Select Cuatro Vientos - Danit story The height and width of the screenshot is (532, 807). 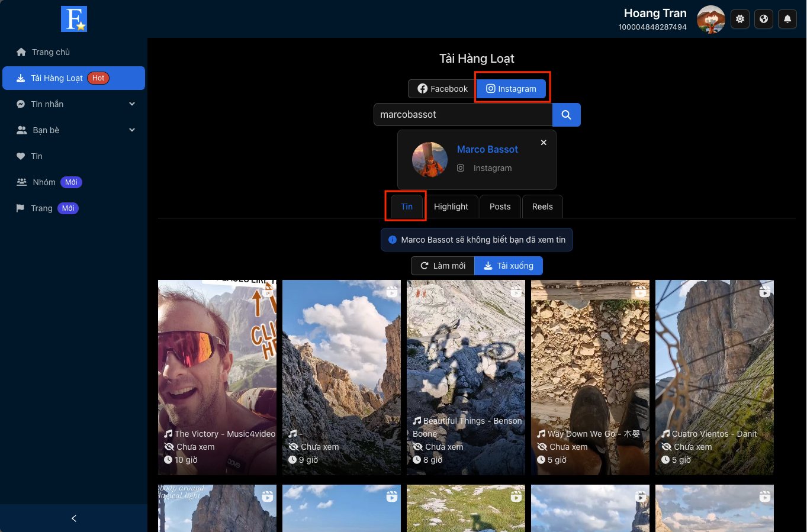[715, 378]
